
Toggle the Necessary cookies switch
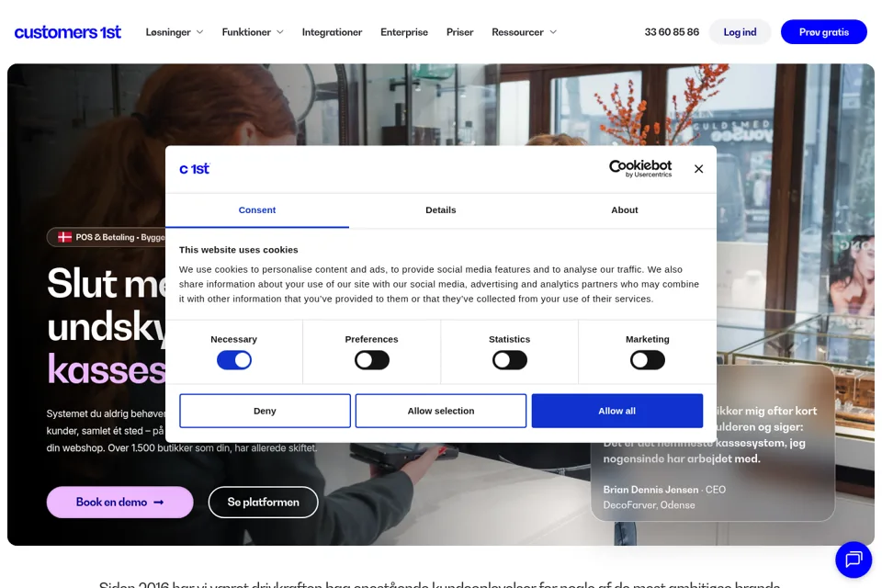tap(234, 360)
